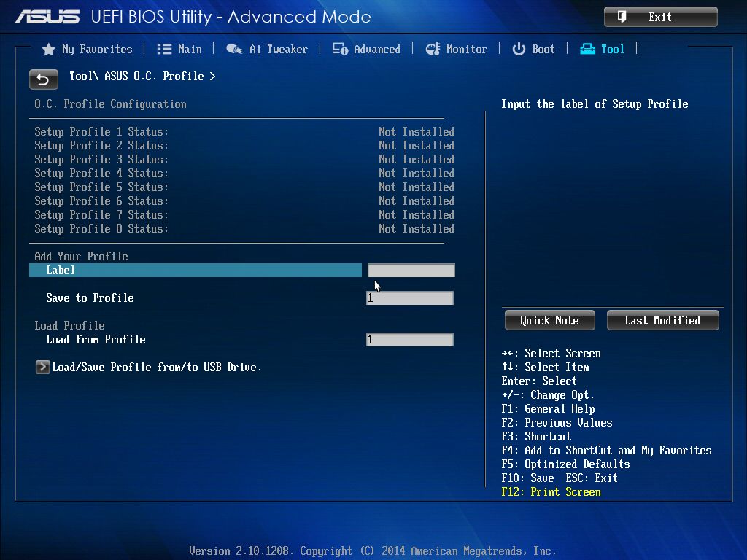
Task: Click the ASUS logo
Action: click(47, 17)
